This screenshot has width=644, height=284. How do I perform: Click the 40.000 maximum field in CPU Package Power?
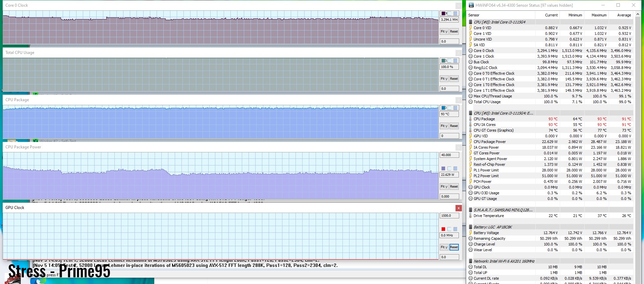pos(449,155)
